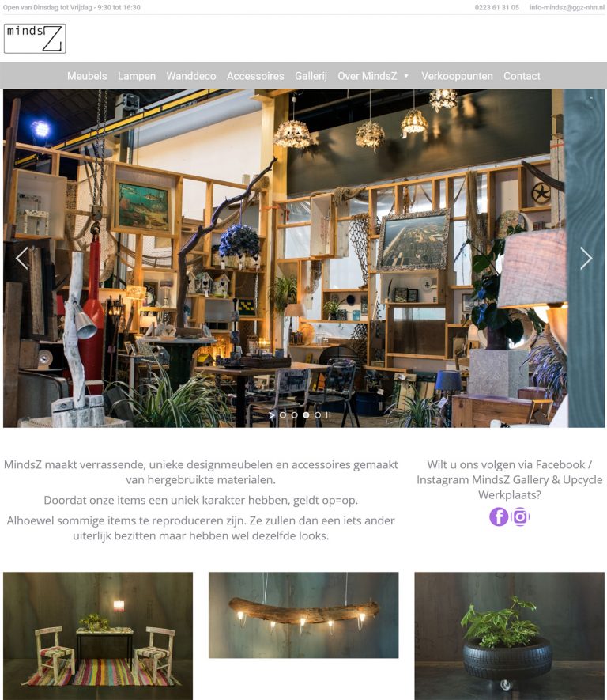
Task: Open the Facebook page icon
Action: [499, 516]
